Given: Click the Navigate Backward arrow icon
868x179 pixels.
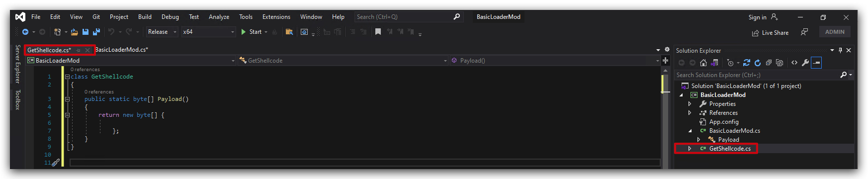Looking at the screenshot, I should point(25,32).
